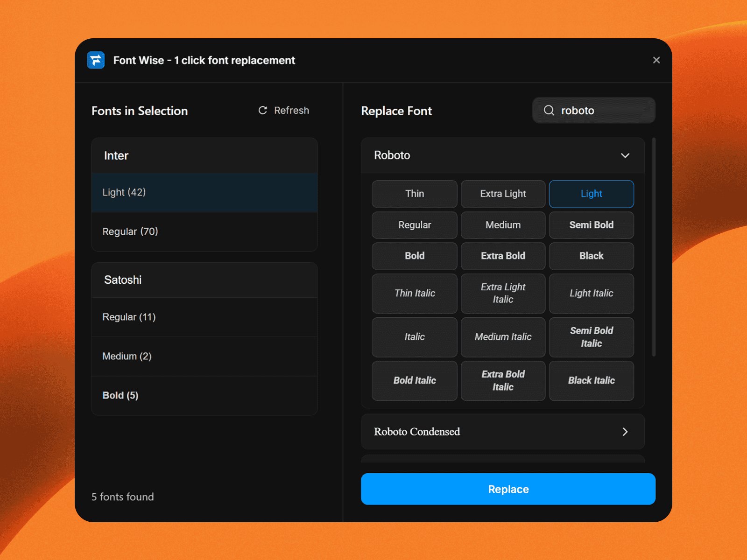Select the Extra Bold Italic style
The width and height of the screenshot is (747, 560).
click(503, 380)
